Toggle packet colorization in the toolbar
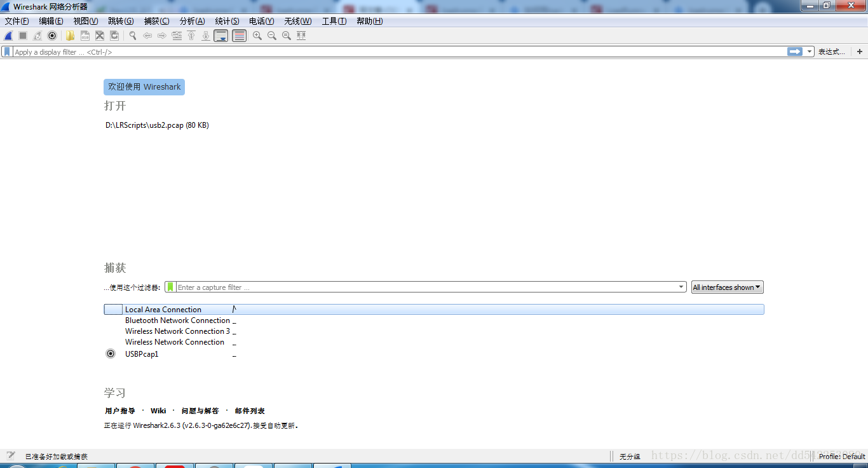The image size is (868, 468). (x=239, y=36)
